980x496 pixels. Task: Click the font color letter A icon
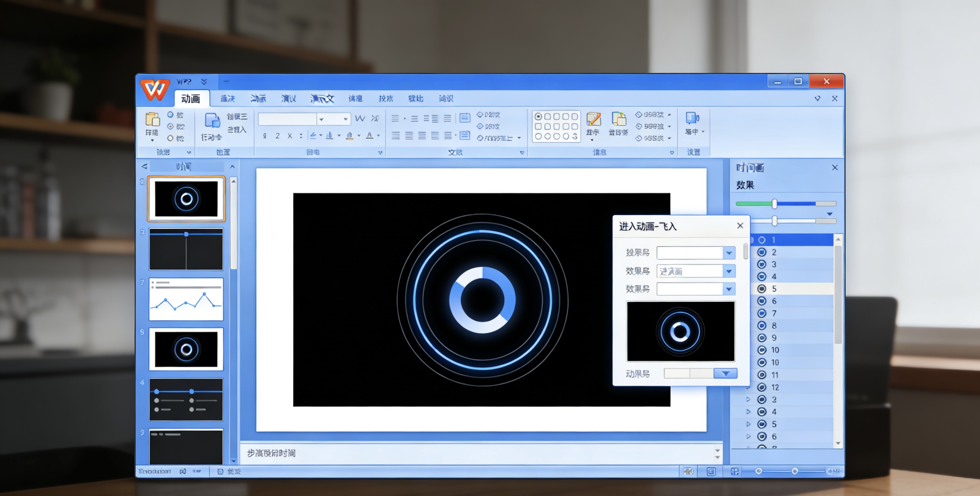coord(369,136)
